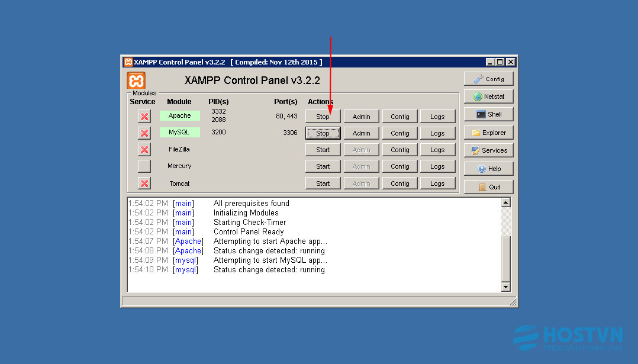Click the window resize grip corner
Viewport: 638px width, 364px height.
click(x=513, y=302)
